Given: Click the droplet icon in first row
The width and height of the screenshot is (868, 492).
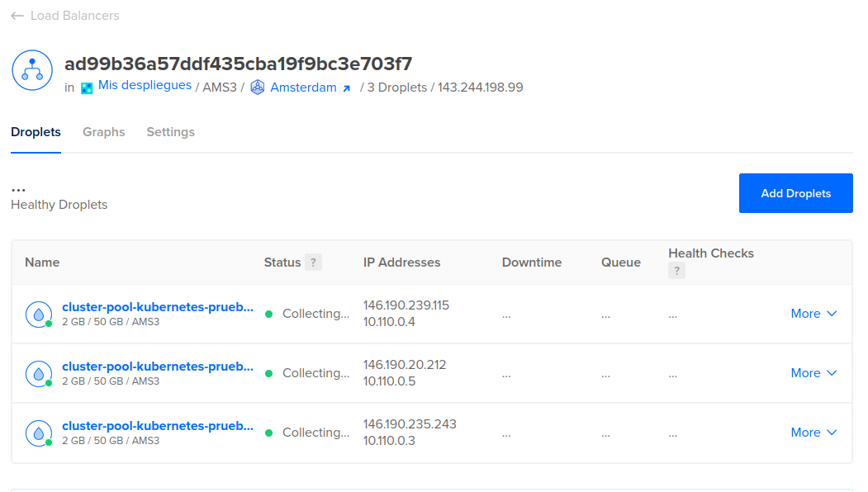Looking at the screenshot, I should tap(38, 314).
